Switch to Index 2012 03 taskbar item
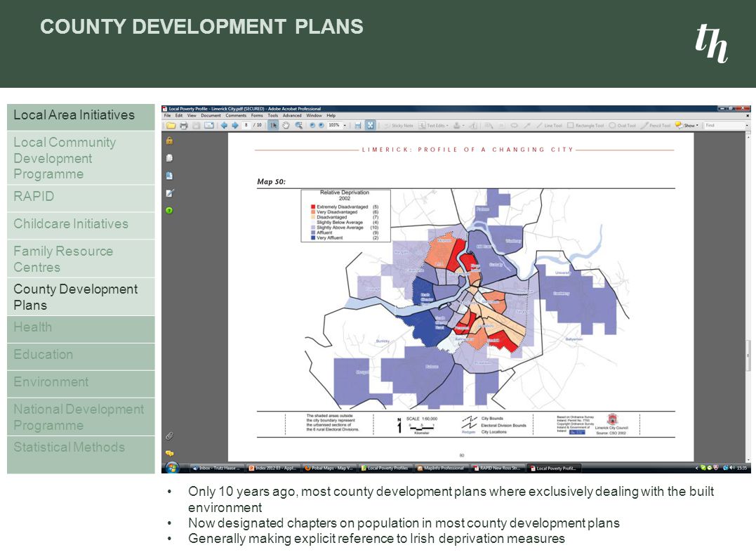 273,468
